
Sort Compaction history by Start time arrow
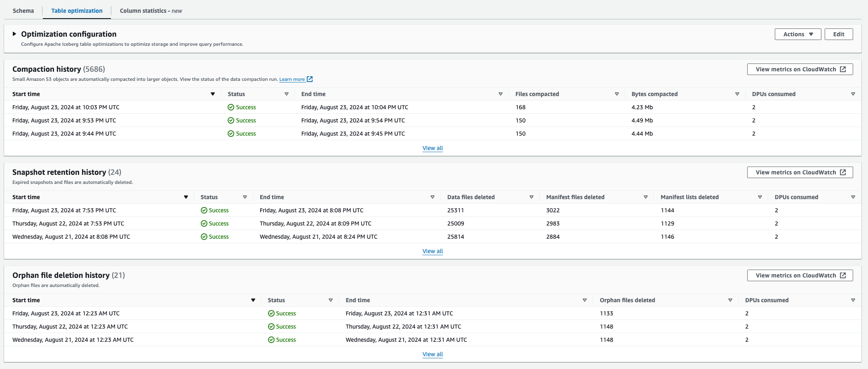click(213, 94)
